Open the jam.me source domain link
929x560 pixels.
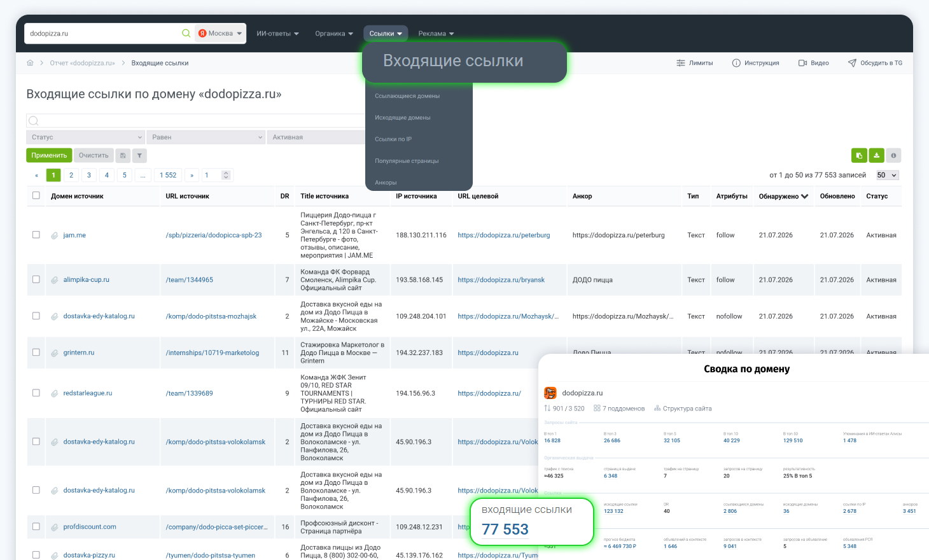coord(74,235)
